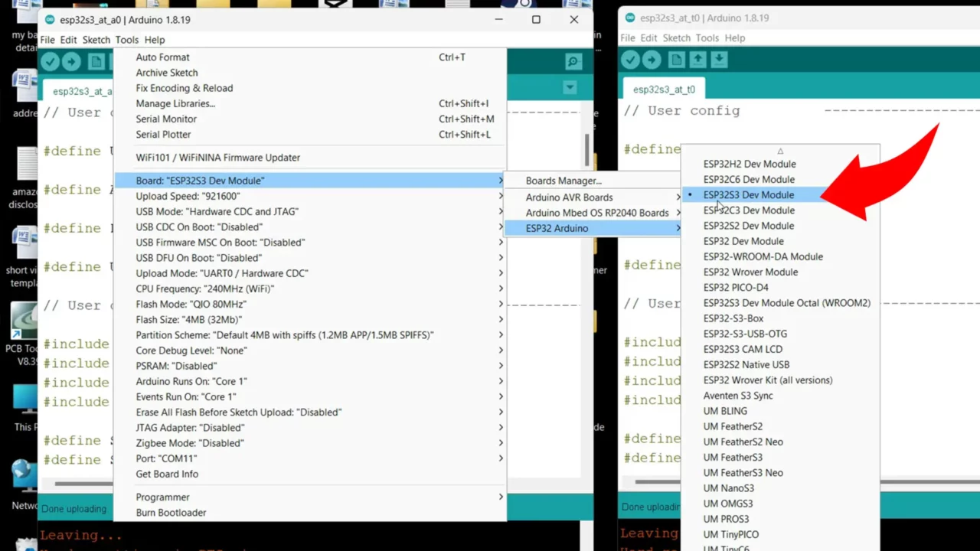Image resolution: width=980 pixels, height=551 pixels.
Task: Click Open sketch icon in esp32s3_at_t0 window
Action: tap(697, 60)
